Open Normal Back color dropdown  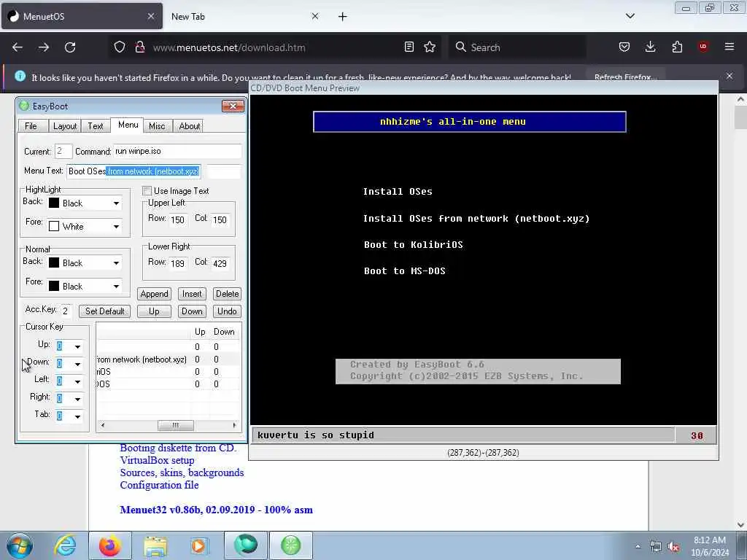click(x=116, y=262)
